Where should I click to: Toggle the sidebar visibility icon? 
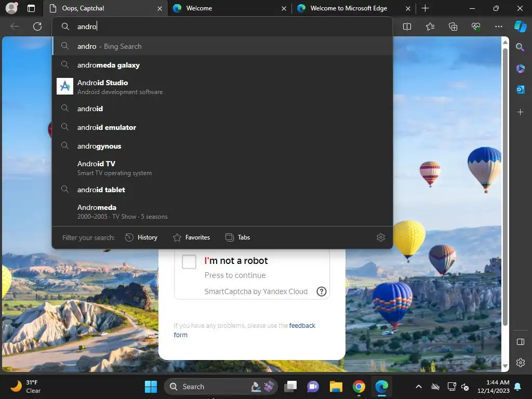(x=520, y=342)
